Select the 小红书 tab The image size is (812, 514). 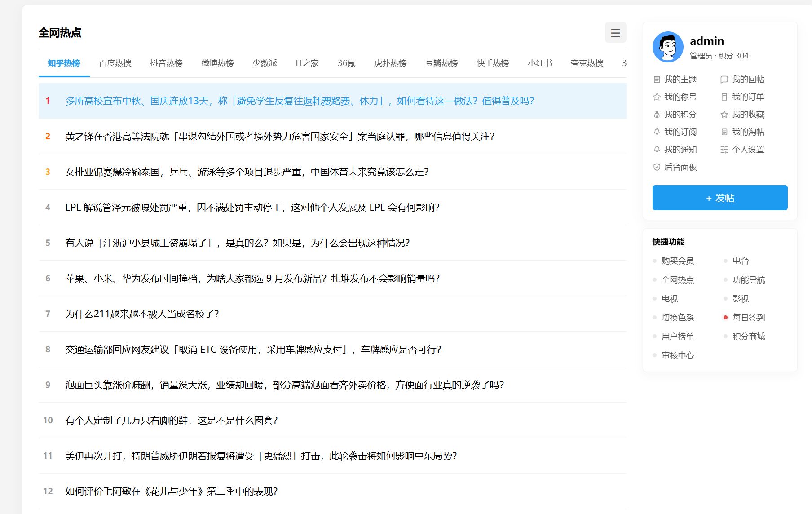[x=540, y=63]
